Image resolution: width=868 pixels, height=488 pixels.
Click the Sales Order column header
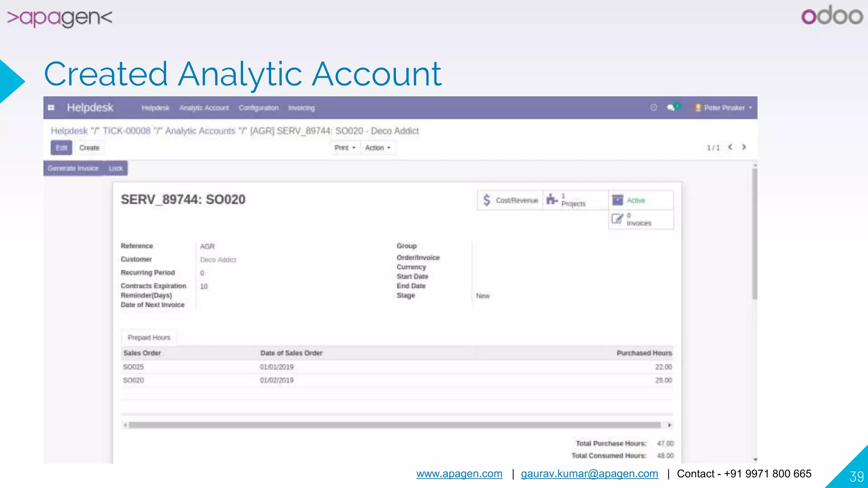point(142,353)
